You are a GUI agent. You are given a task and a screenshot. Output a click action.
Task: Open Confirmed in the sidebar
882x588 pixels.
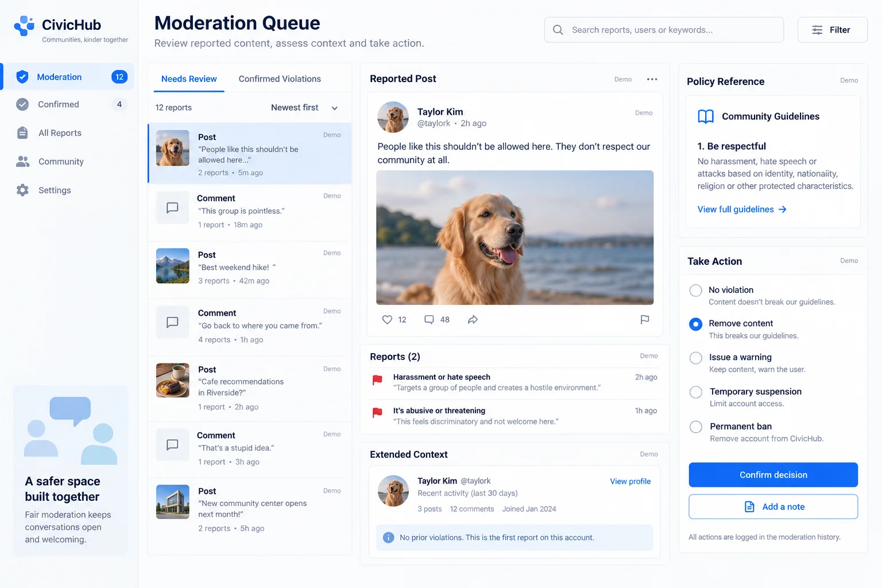pos(68,105)
